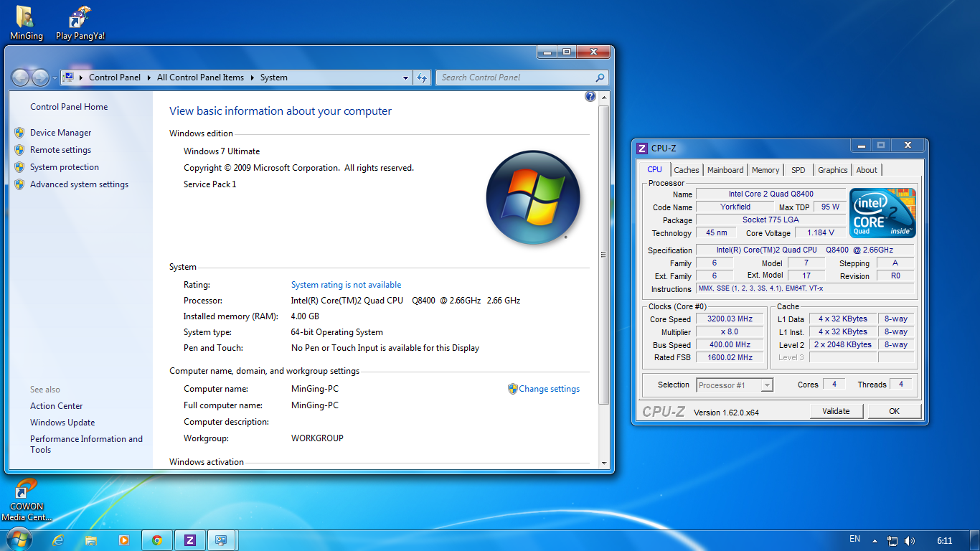Switch to the CPU tab in CPU-Z

click(x=655, y=169)
